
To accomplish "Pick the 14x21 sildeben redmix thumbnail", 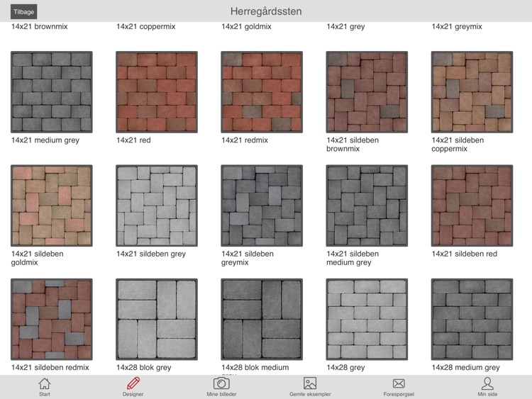I will click(x=52, y=320).
